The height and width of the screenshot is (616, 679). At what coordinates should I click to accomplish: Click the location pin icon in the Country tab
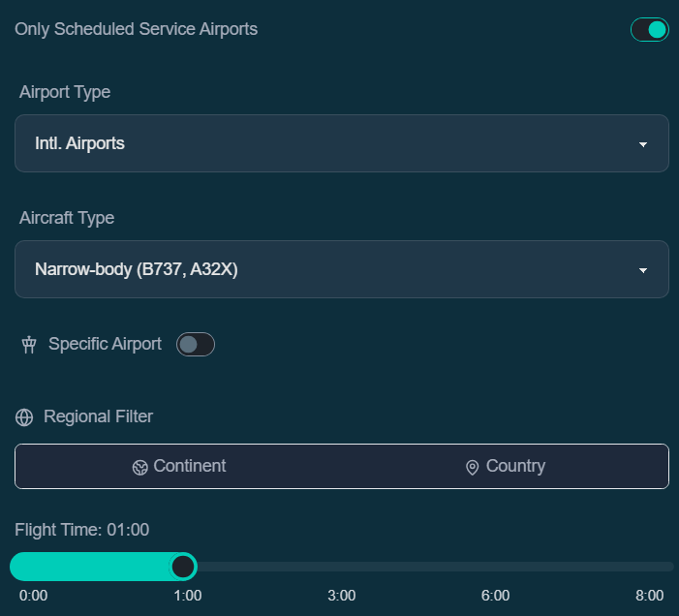pyautogui.click(x=472, y=468)
